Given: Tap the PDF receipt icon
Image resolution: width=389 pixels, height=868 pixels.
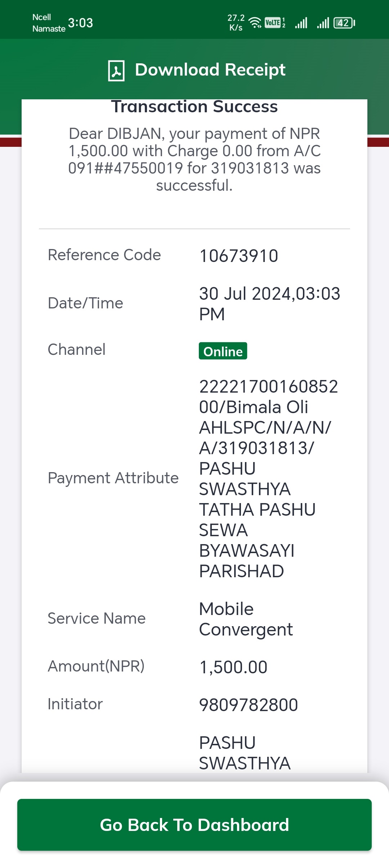Looking at the screenshot, I should pos(116,71).
